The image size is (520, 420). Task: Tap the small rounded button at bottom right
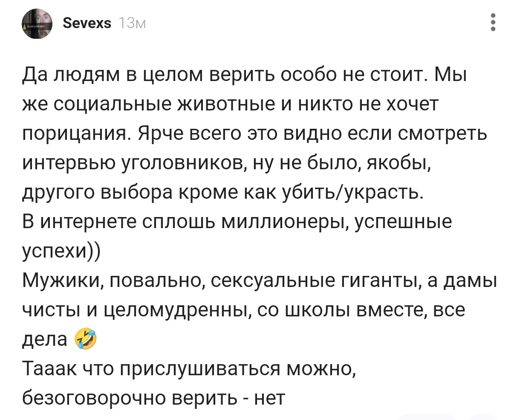483,417
